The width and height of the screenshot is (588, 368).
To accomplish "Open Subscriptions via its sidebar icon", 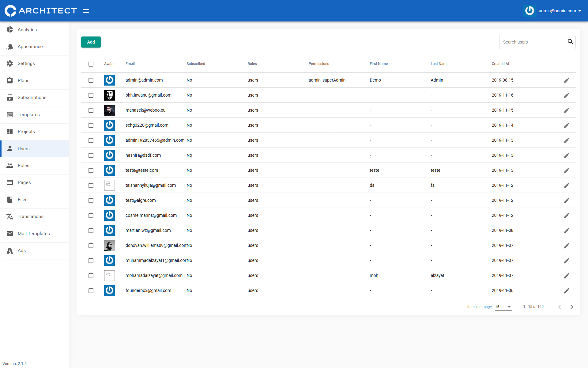I will (x=9, y=97).
